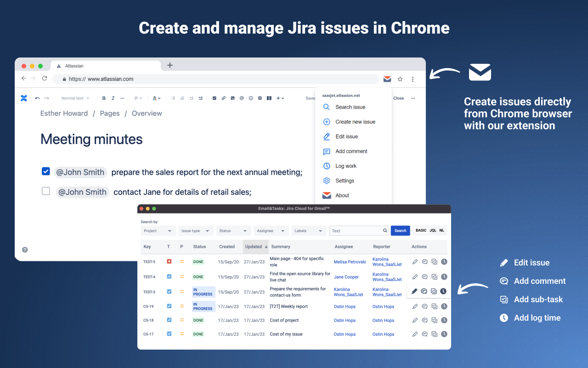Insert an action item checkbox
This screenshot has width=588, height=368.
(215, 98)
